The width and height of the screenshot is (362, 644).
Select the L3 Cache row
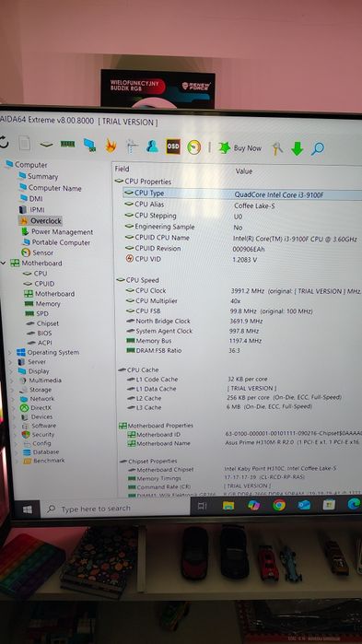click(x=244, y=407)
